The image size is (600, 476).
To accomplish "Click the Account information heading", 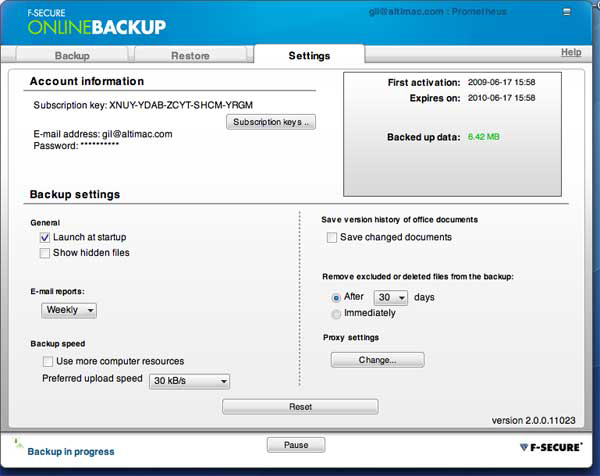I will [x=87, y=81].
